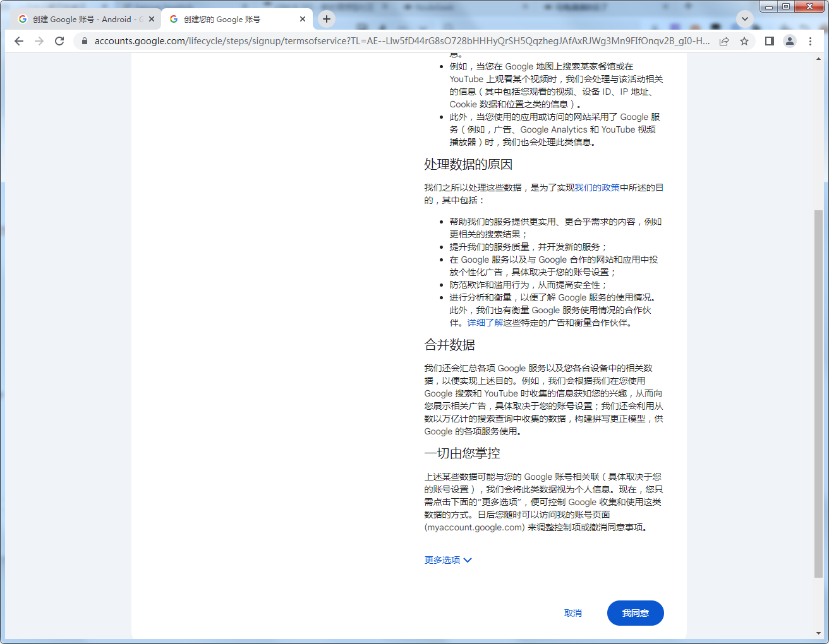Click the vertical page scrollbar

coord(819,391)
